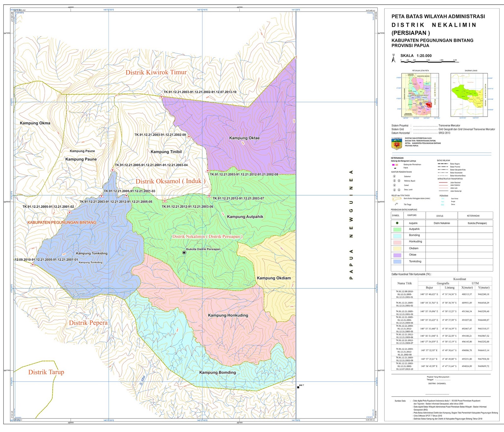Select the Kampung Okma label
Image resolution: width=504 pixels, height=432 pixels.
coord(35,123)
